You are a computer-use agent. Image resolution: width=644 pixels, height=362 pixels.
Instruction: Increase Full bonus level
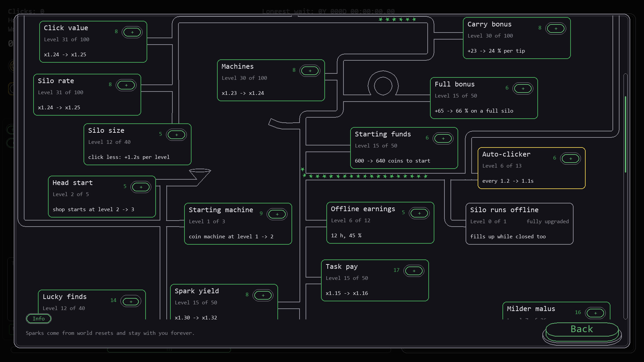[523, 89]
